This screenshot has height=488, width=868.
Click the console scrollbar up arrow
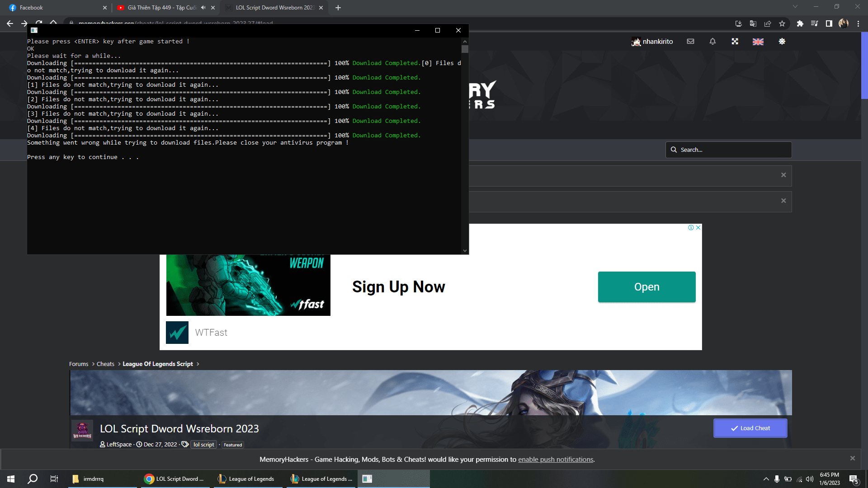coord(465,42)
